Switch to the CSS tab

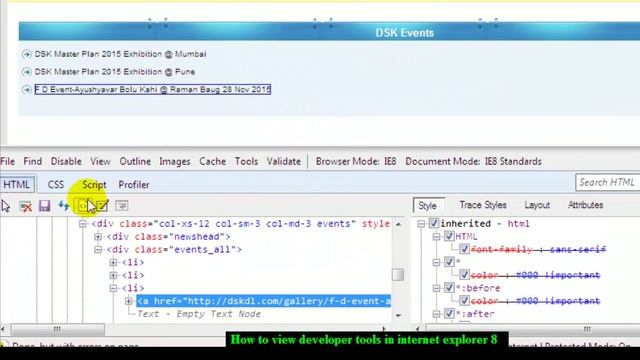(56, 184)
